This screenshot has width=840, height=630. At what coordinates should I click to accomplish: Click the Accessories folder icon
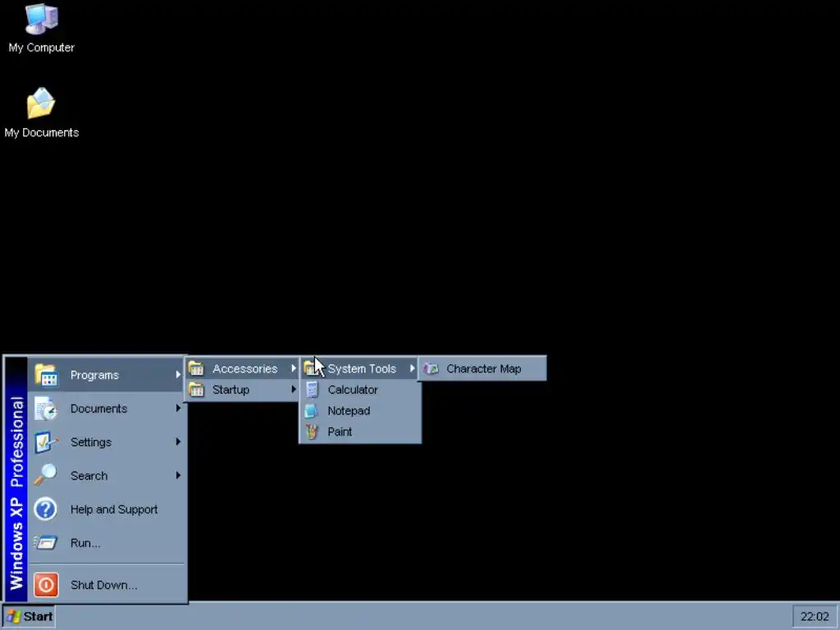click(x=196, y=368)
